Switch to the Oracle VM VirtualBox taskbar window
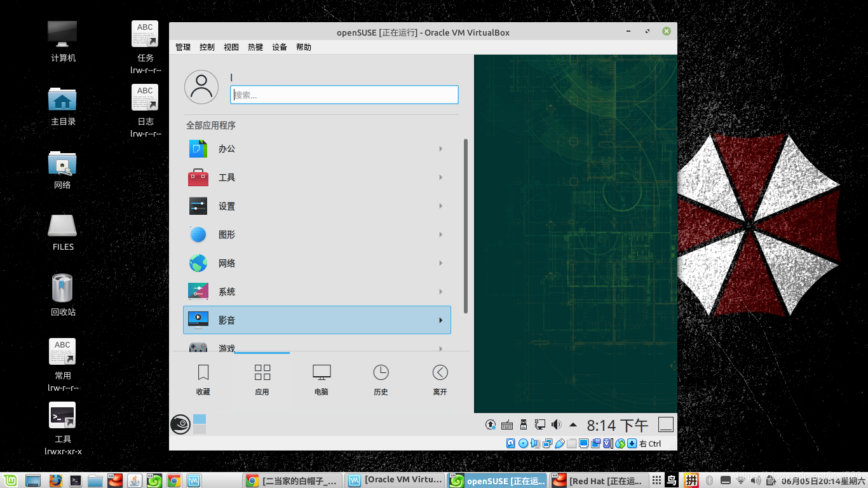 (395, 481)
